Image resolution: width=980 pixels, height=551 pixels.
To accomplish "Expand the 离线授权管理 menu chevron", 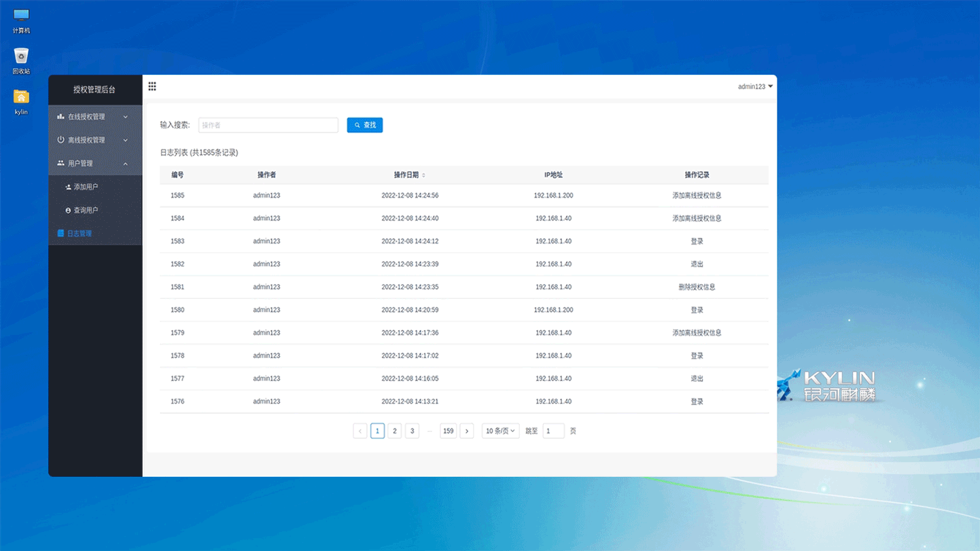I will point(125,140).
